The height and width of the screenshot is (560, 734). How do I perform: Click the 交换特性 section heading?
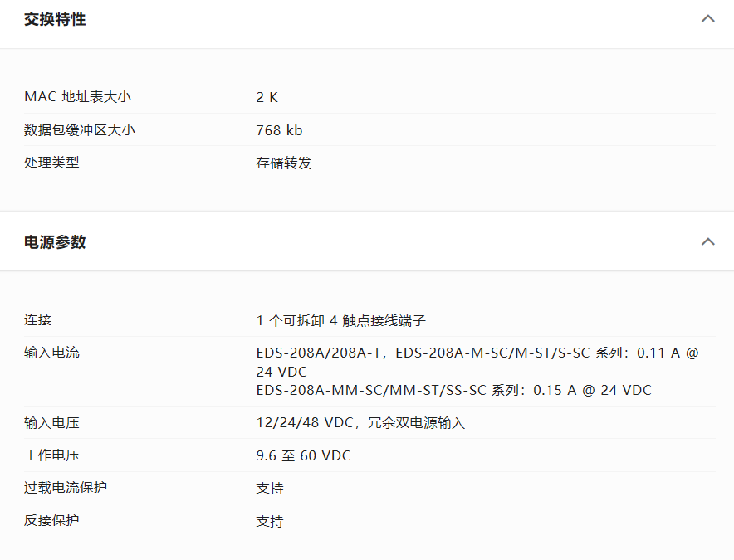55,19
